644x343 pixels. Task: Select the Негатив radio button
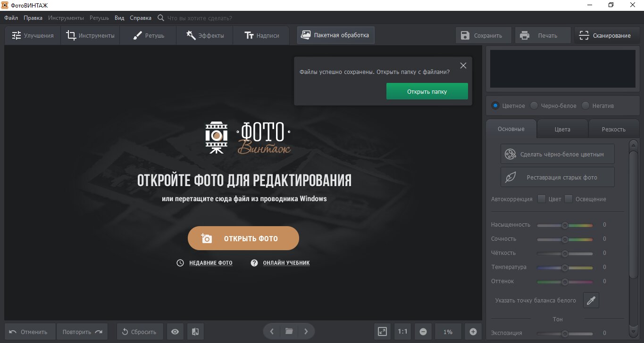(585, 106)
